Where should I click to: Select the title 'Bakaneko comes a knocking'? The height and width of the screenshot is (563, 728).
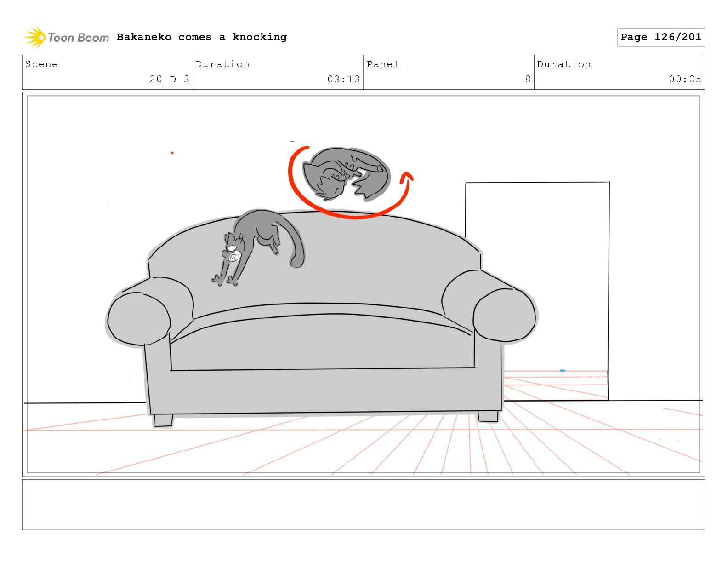202,37
